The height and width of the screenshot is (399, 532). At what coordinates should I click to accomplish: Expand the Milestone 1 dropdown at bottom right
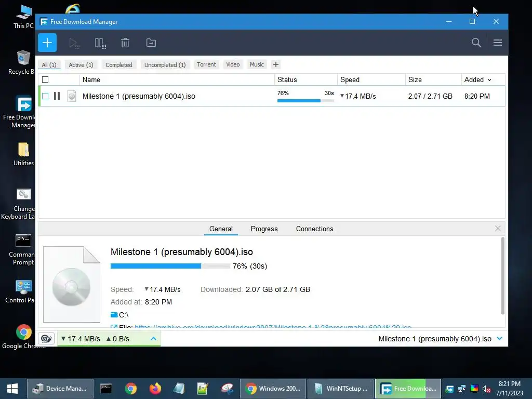pyautogui.click(x=499, y=339)
